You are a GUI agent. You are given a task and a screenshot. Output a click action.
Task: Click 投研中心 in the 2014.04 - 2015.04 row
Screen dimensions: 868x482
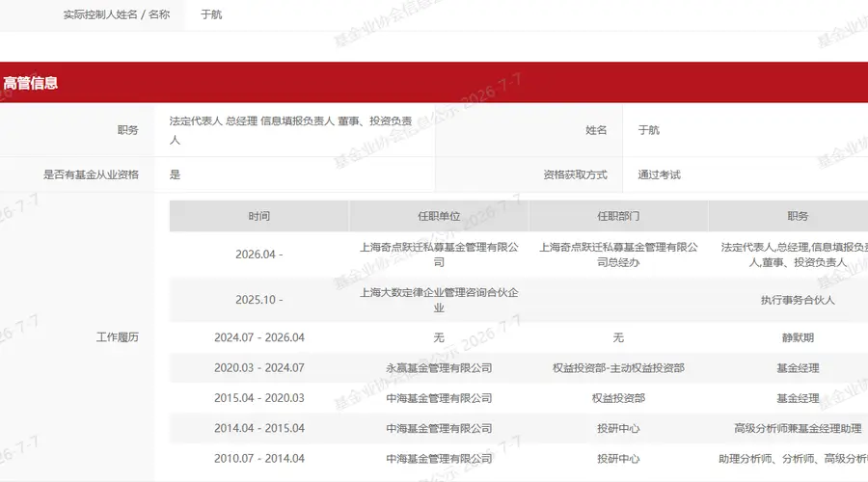[618, 428]
